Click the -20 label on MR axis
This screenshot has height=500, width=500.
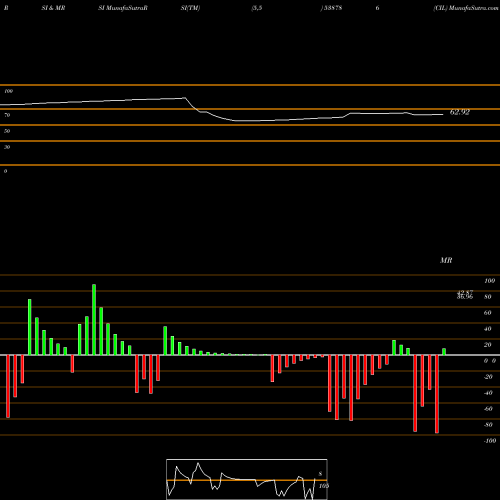coord(488,377)
